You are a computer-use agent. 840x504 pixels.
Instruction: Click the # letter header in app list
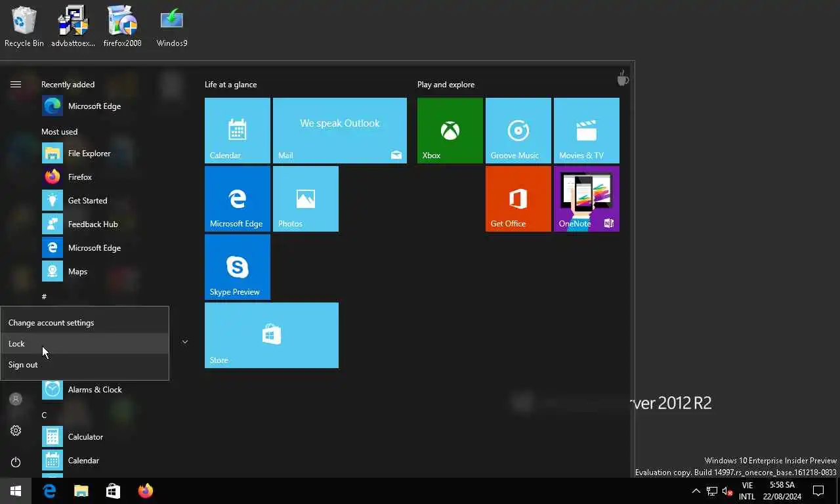click(44, 297)
